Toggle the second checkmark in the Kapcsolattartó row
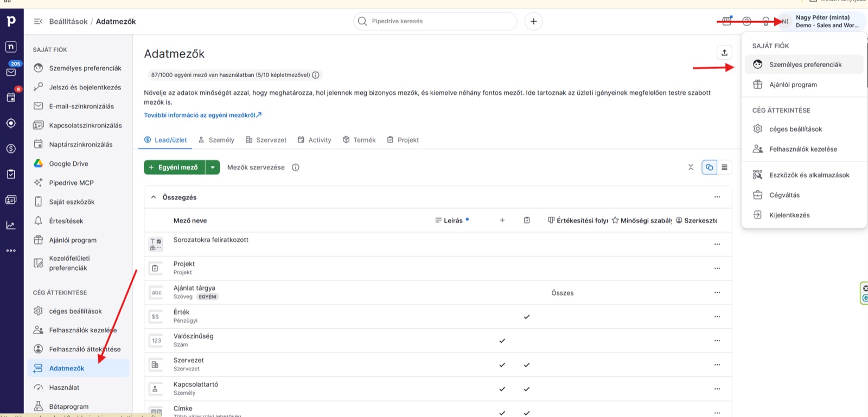Screen dimensions: 868x417 527,389
